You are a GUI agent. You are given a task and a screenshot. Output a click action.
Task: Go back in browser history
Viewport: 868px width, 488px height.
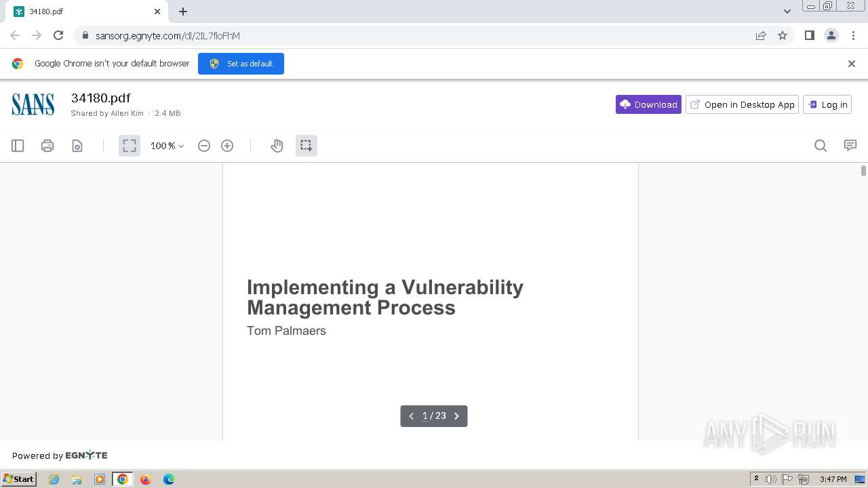(15, 35)
